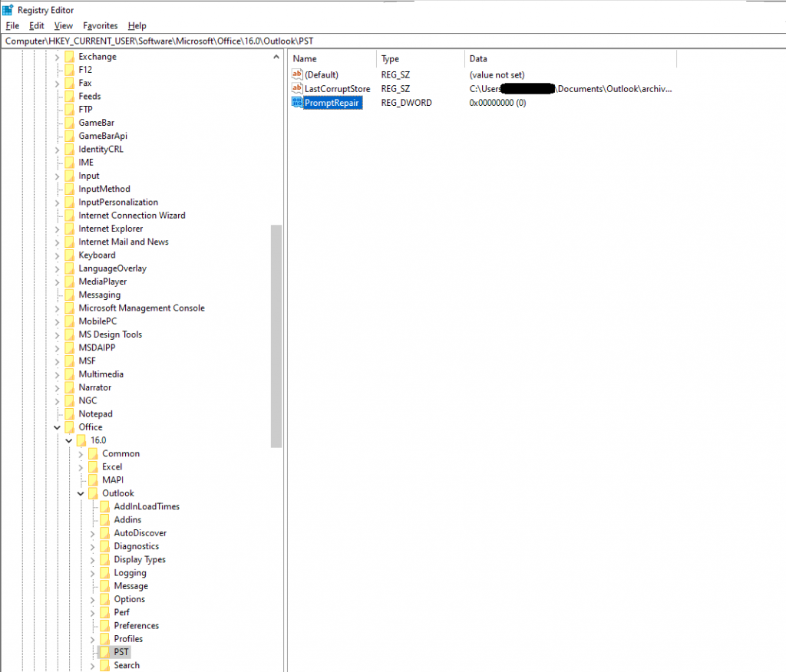Click the MAPI folder icon
This screenshot has width=786, height=672.
(93, 480)
